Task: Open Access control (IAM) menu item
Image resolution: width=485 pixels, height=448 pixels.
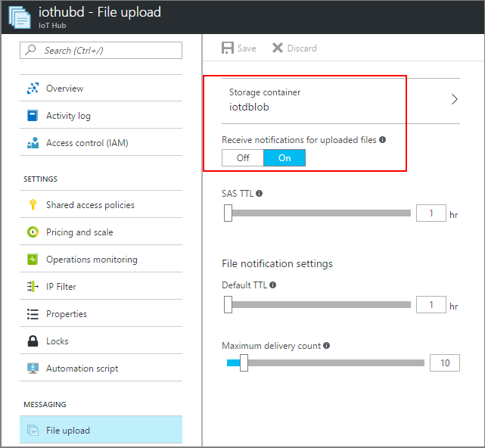Action: (x=101, y=142)
